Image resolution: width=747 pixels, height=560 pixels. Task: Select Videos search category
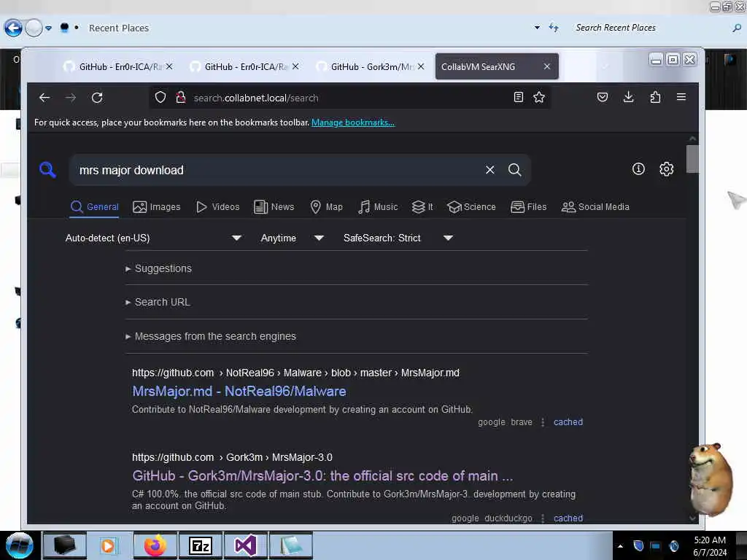[x=217, y=206]
